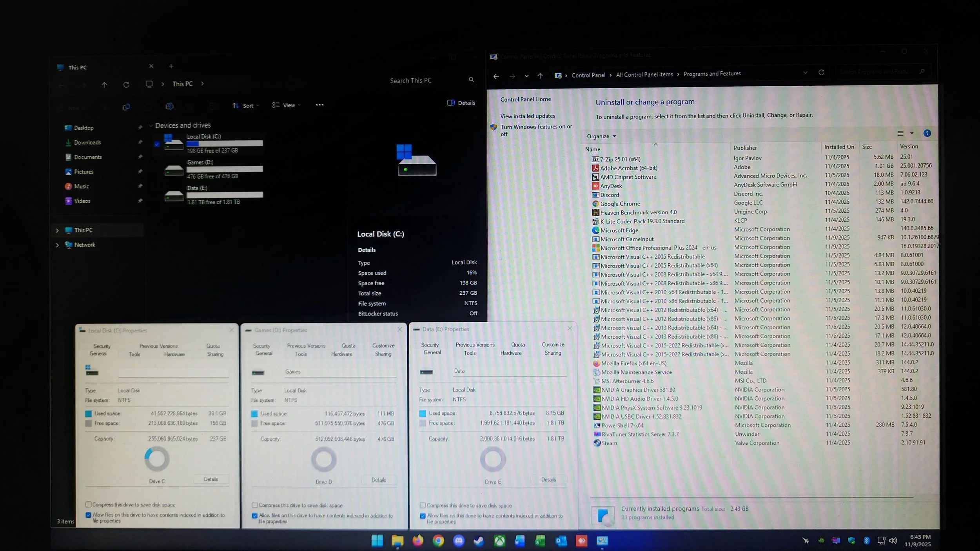The height and width of the screenshot is (551, 980).
Task: Click the Steam icon in the taskbar
Action: [478, 541]
